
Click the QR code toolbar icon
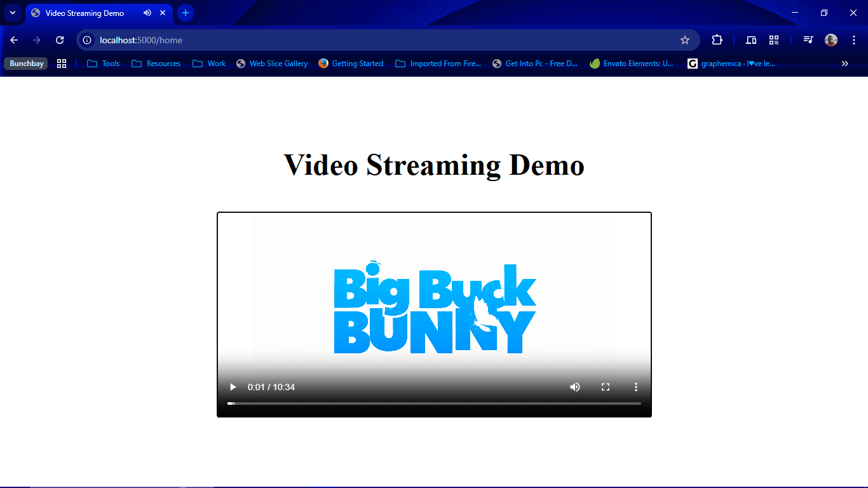(774, 40)
